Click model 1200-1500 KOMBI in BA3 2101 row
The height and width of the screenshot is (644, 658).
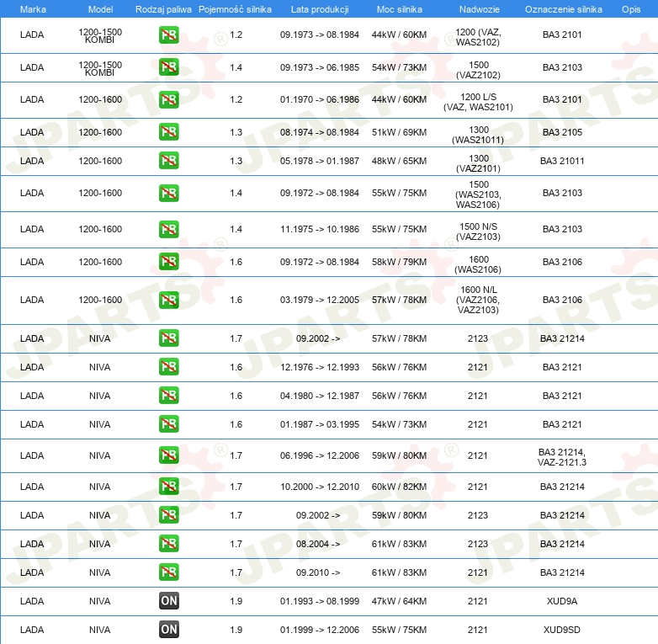point(100,35)
